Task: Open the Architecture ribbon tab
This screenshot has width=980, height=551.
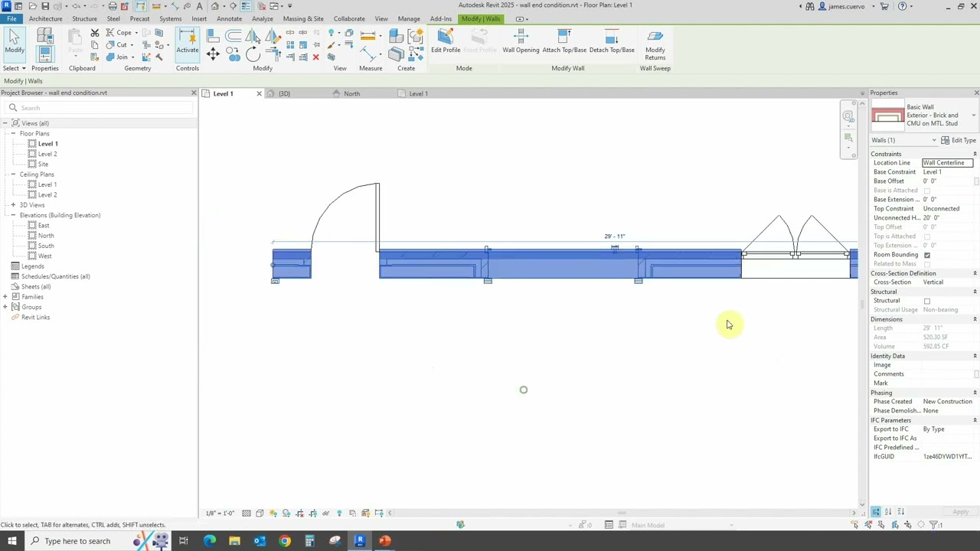Action: (46, 18)
